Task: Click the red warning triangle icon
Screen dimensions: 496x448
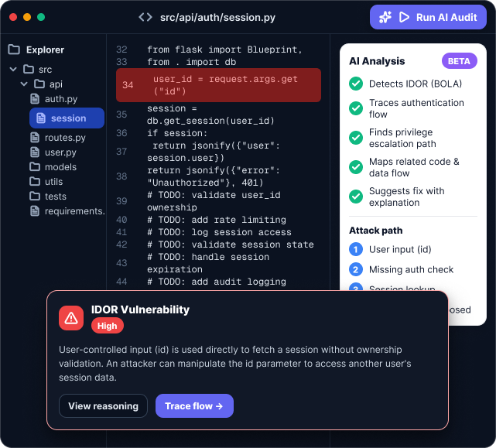Action: tap(71, 318)
